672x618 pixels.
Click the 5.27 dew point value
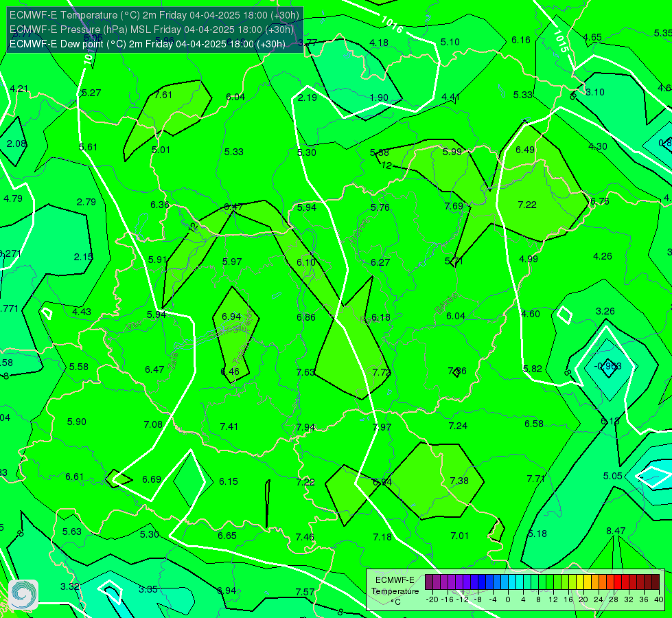[x=91, y=93]
